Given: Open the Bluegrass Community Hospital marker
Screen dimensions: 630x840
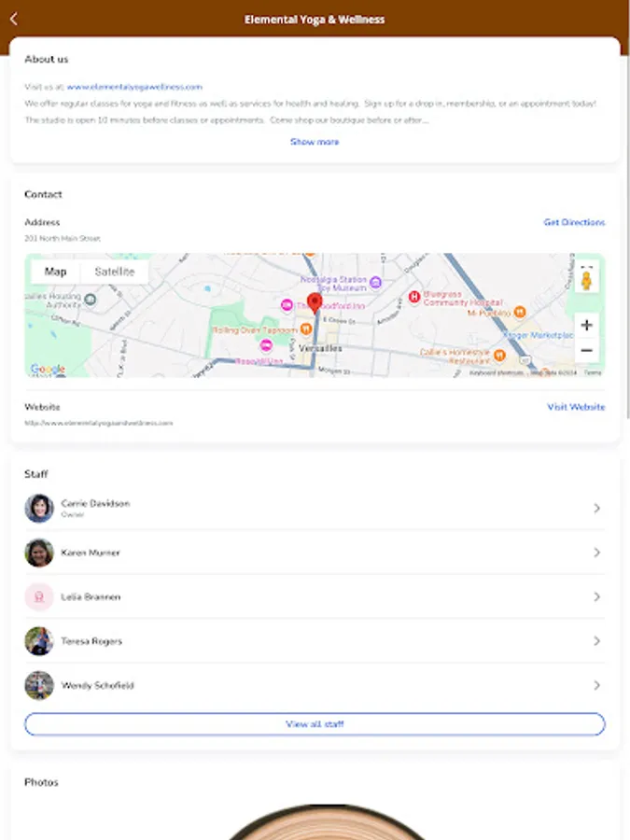Looking at the screenshot, I should 414,297.
